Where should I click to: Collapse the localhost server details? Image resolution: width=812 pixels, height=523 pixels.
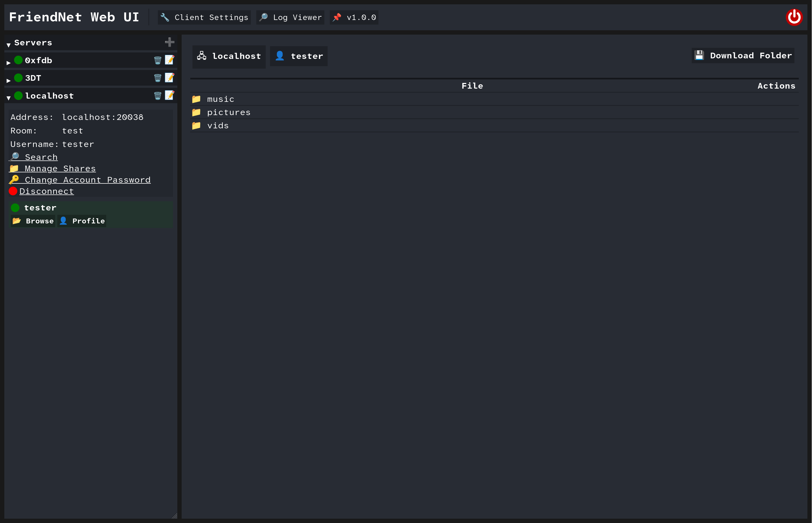tap(8, 98)
